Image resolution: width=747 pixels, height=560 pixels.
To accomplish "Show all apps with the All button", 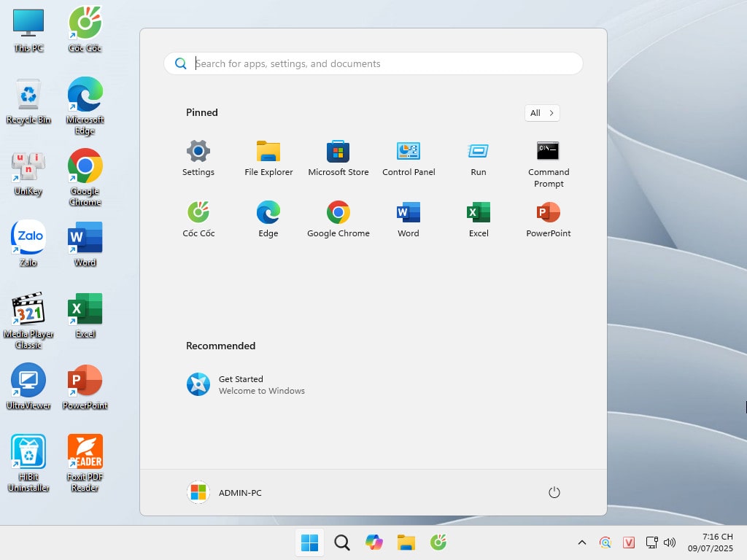I will 542,113.
